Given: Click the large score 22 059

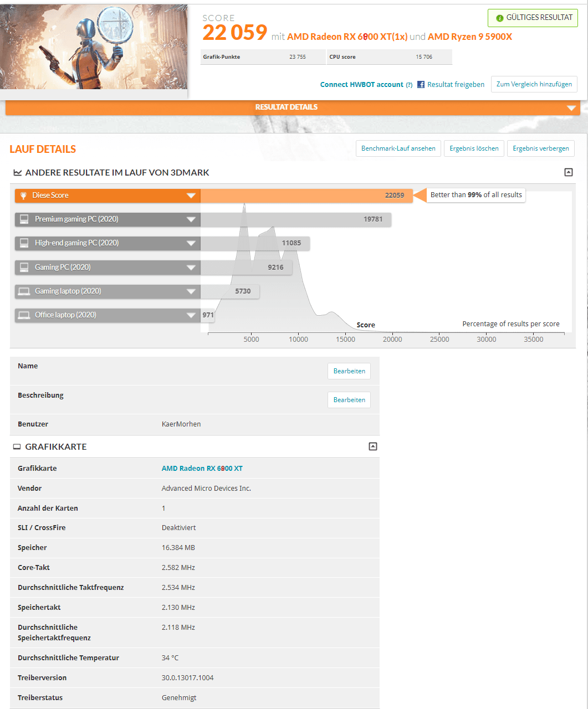Looking at the screenshot, I should tap(235, 33).
